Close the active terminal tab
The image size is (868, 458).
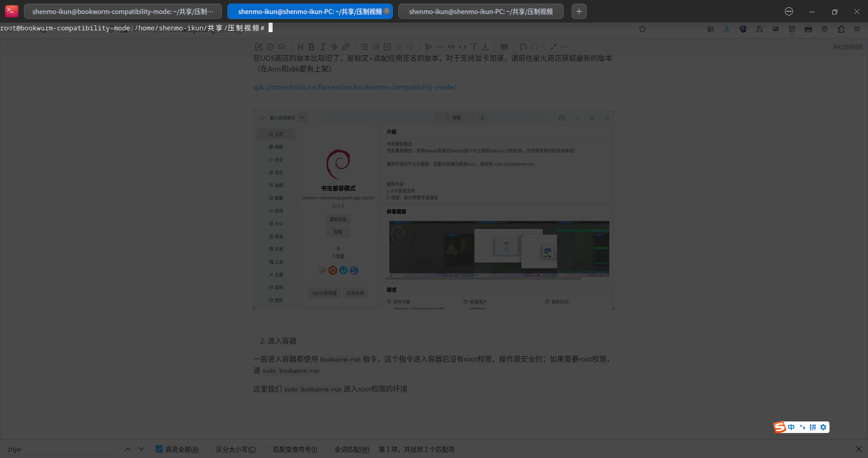tap(387, 11)
